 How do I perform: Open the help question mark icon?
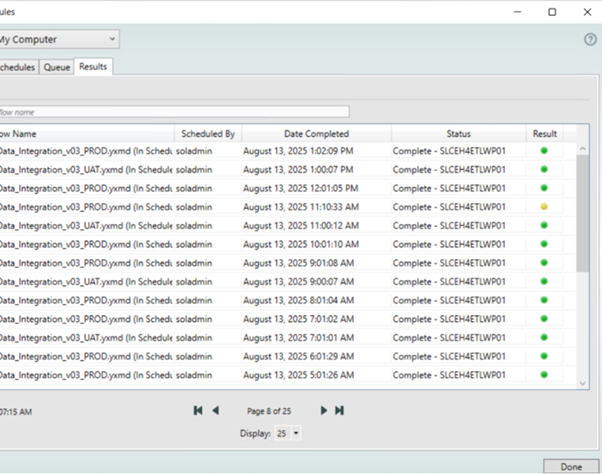pyautogui.click(x=590, y=40)
